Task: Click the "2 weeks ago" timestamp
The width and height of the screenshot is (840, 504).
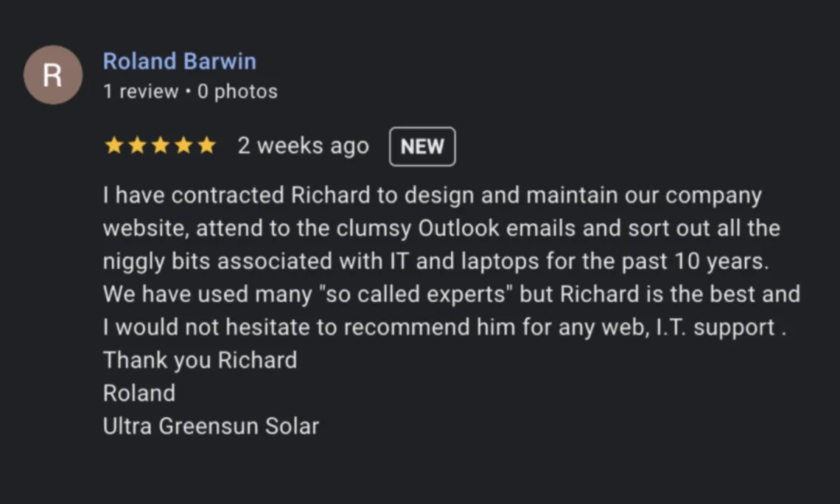Action: [303, 146]
